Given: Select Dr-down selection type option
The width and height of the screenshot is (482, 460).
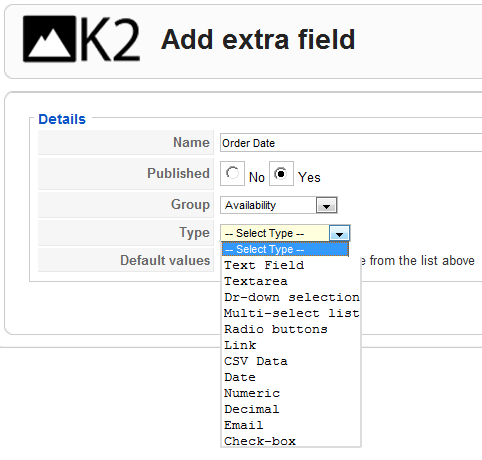Looking at the screenshot, I should (291, 297).
